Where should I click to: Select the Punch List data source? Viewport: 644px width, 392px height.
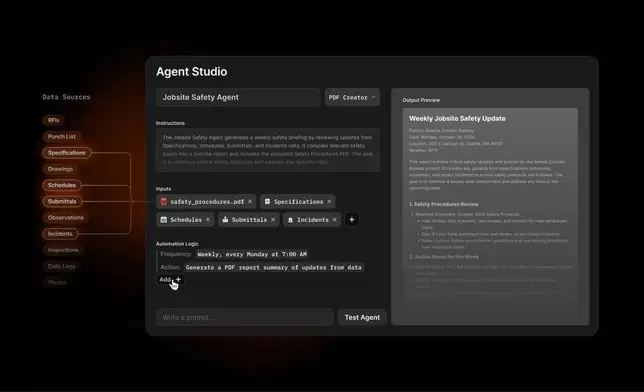point(62,136)
